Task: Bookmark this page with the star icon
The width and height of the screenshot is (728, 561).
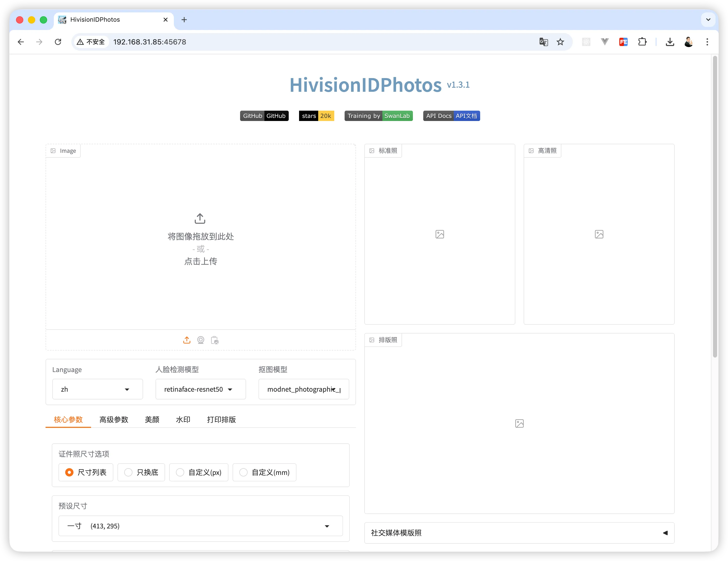Action: pyautogui.click(x=561, y=42)
